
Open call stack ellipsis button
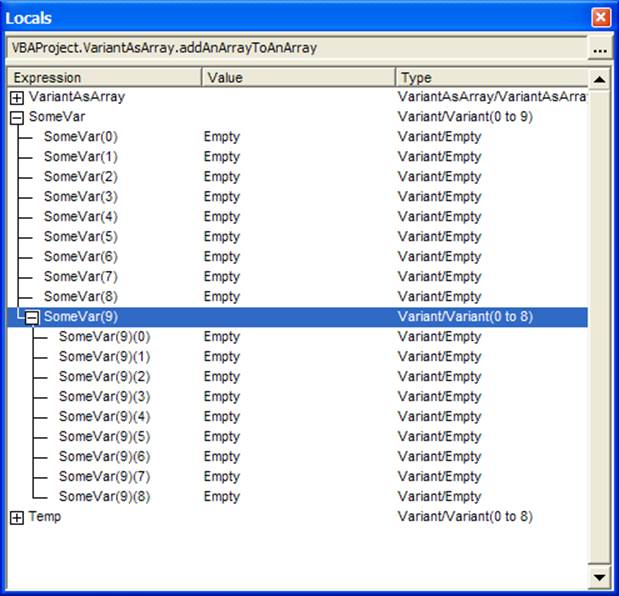pyautogui.click(x=599, y=48)
